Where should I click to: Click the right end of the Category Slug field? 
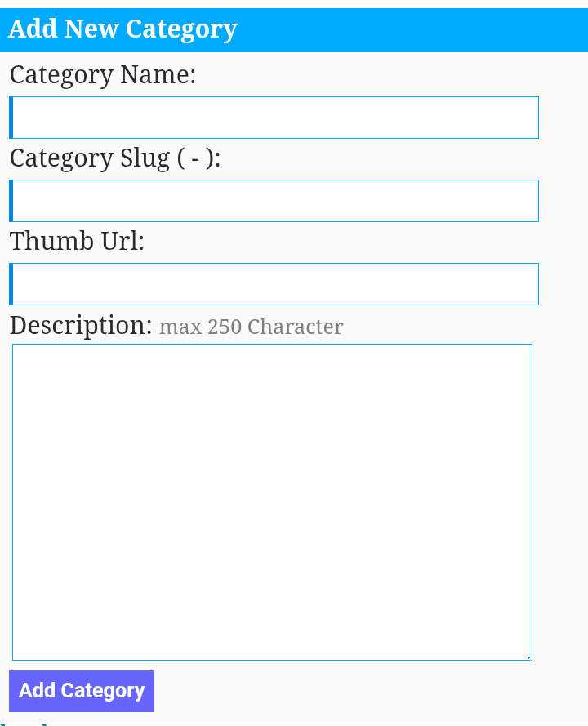click(523, 201)
